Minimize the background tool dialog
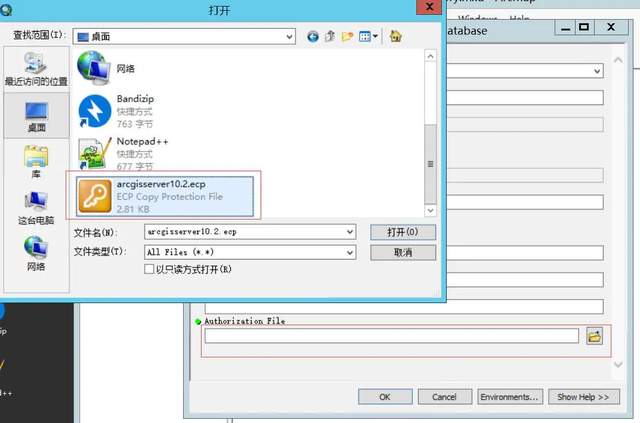The height and width of the screenshot is (423, 640). pos(565,28)
